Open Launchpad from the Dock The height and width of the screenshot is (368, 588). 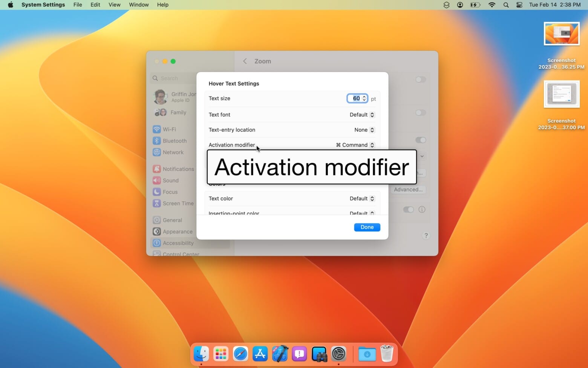(220, 354)
